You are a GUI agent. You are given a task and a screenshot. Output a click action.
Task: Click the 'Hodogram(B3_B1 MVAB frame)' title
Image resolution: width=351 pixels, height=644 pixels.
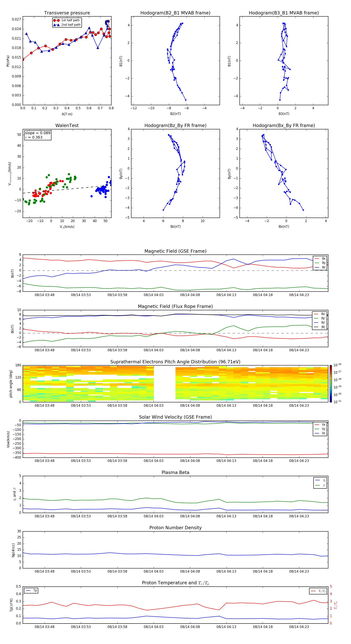click(284, 13)
